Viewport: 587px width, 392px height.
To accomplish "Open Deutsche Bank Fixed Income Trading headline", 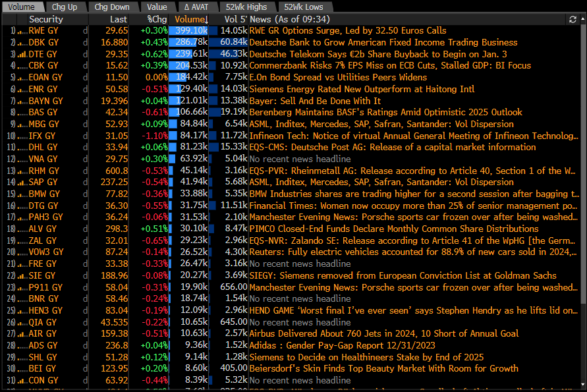I will point(383,42).
